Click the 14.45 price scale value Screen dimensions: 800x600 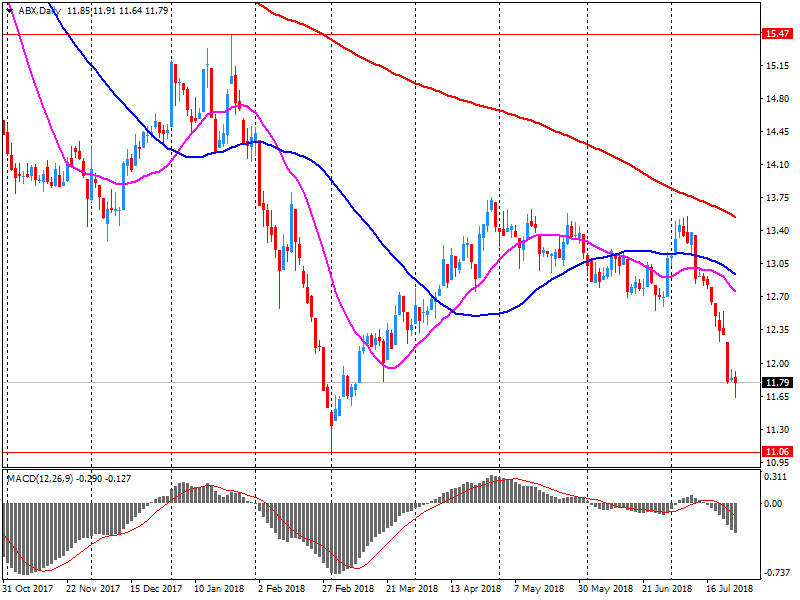coord(777,132)
